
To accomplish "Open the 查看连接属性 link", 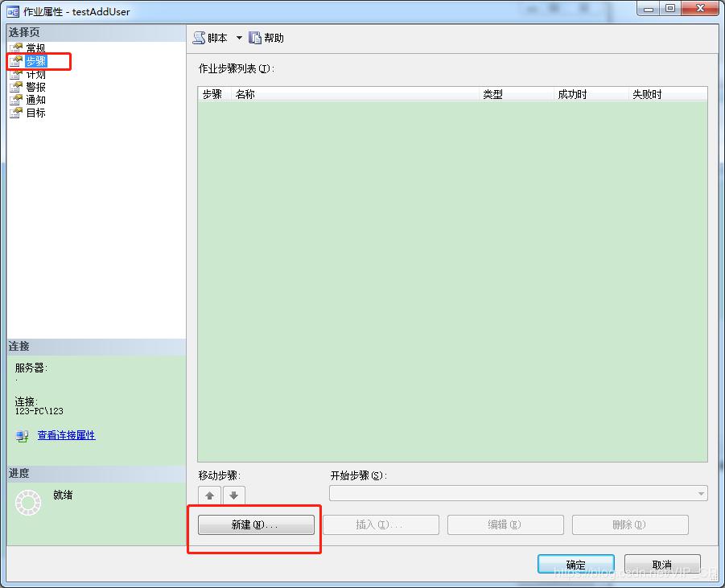I will [x=66, y=435].
